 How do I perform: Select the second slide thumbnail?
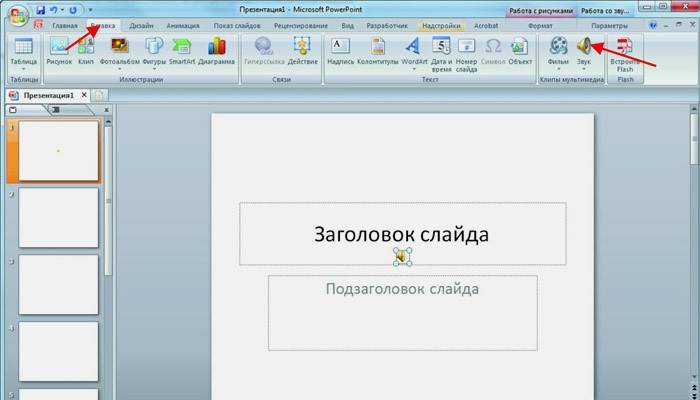tap(59, 217)
